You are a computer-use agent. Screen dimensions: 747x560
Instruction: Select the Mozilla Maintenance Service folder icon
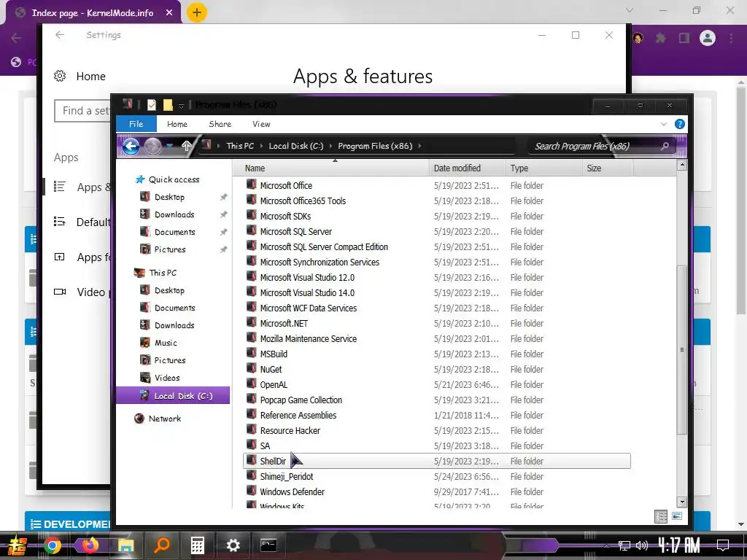click(252, 338)
